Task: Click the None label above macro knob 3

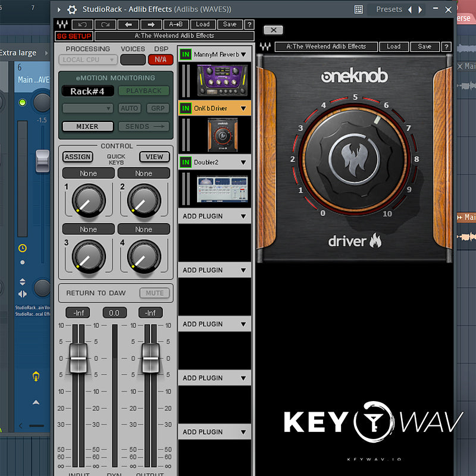Action: (x=88, y=229)
